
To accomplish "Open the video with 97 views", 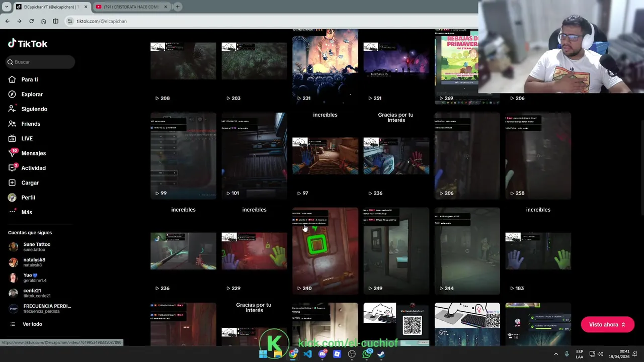I will pyautogui.click(x=325, y=156).
